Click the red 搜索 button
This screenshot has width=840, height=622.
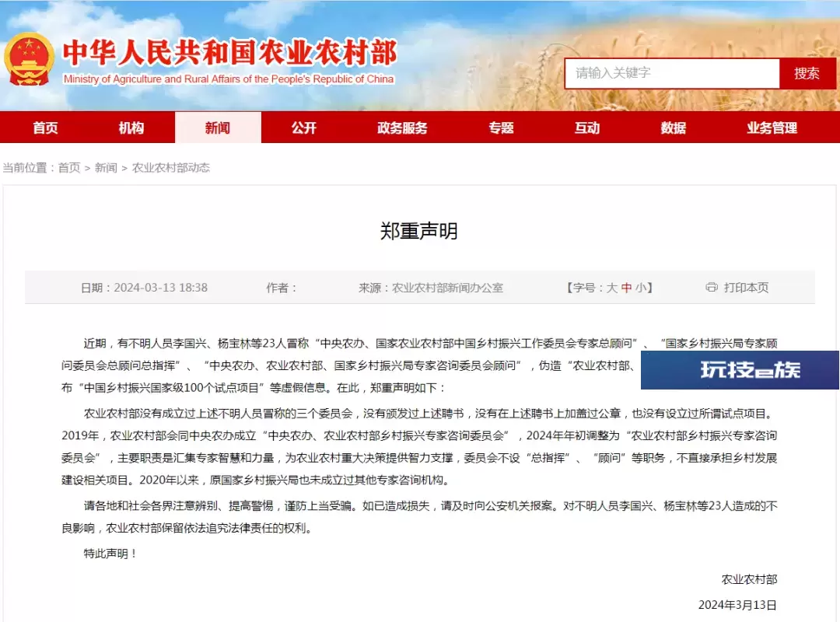807,73
